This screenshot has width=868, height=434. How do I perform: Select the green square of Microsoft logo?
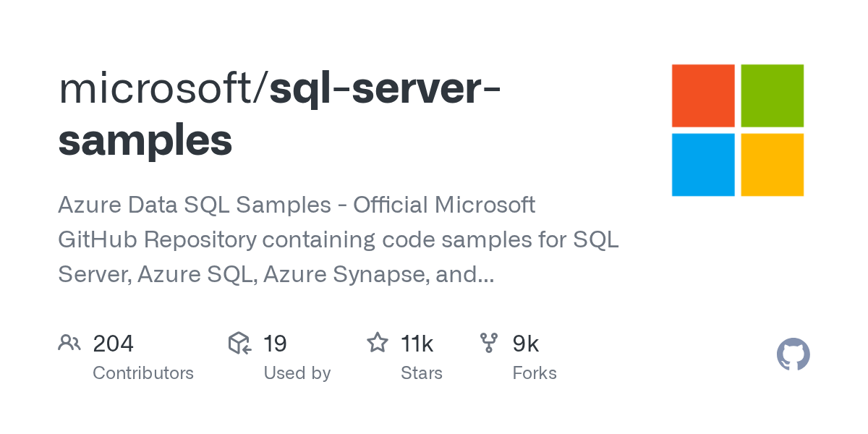(773, 95)
